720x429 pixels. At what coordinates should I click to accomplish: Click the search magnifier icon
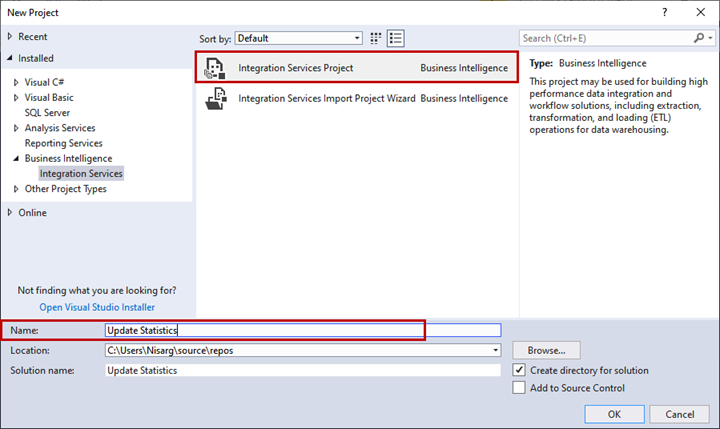pos(698,38)
